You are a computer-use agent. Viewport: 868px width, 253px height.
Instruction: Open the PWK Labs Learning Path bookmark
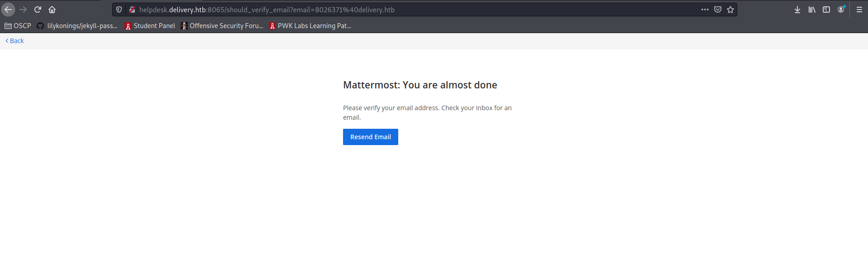(310, 26)
